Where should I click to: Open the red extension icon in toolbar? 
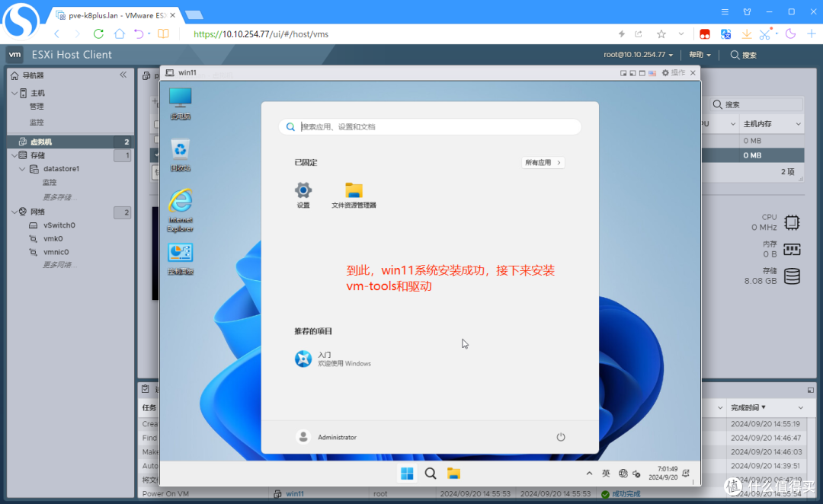[705, 34]
